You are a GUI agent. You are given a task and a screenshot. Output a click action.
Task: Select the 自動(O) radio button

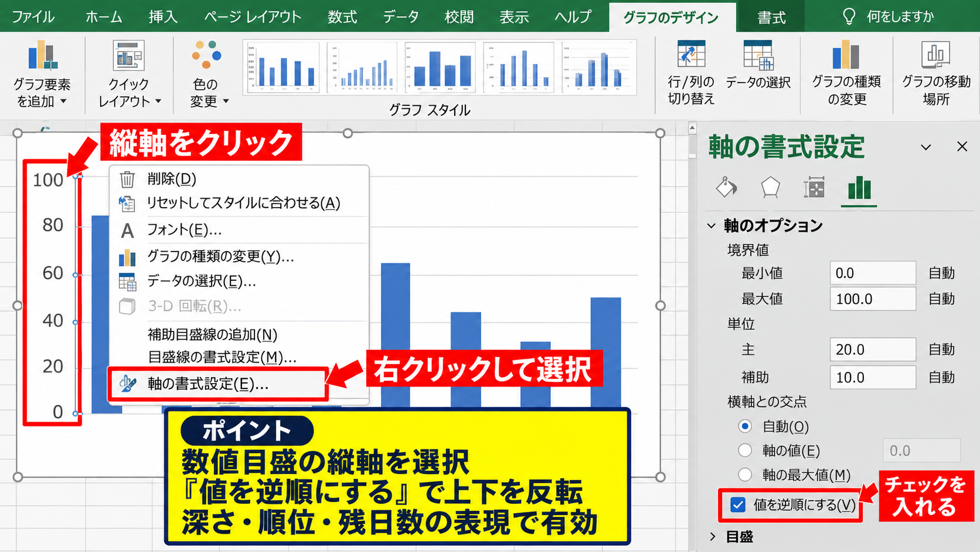(x=744, y=426)
